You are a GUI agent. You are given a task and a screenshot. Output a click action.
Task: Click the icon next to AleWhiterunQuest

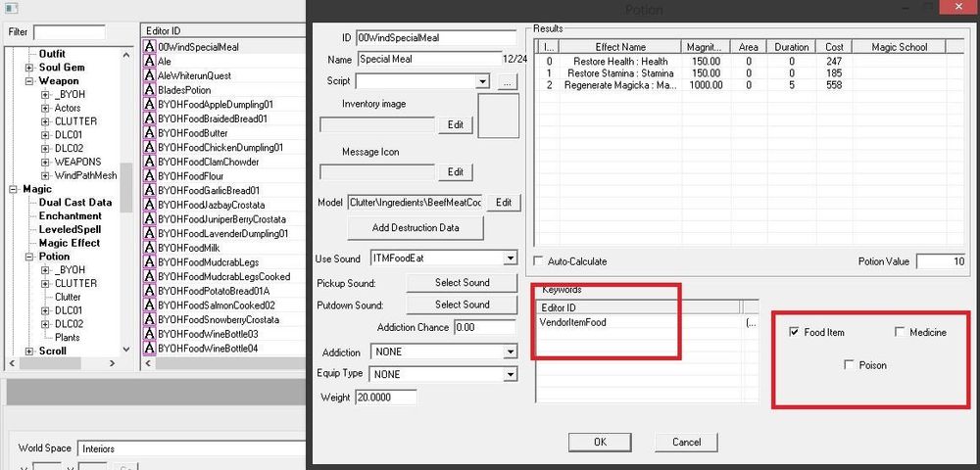(149, 75)
